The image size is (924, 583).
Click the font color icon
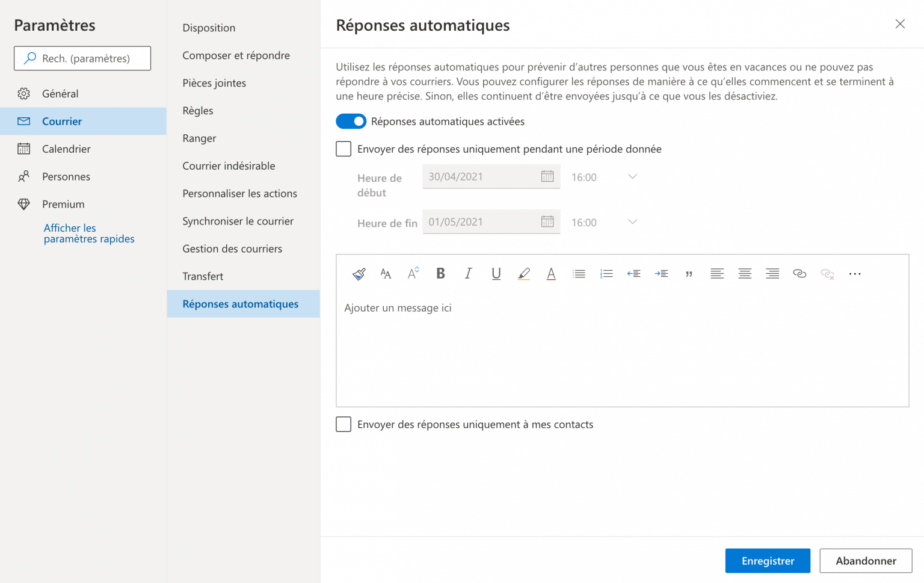click(551, 274)
